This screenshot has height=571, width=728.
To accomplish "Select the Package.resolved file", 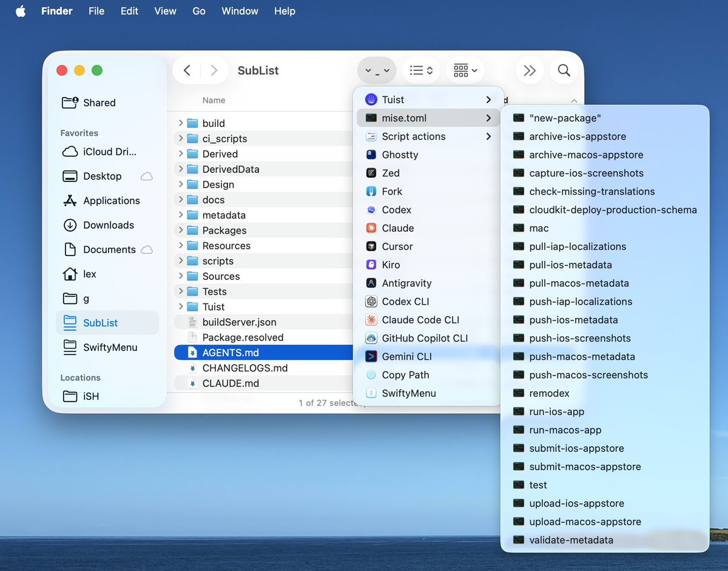I will [264, 337].
